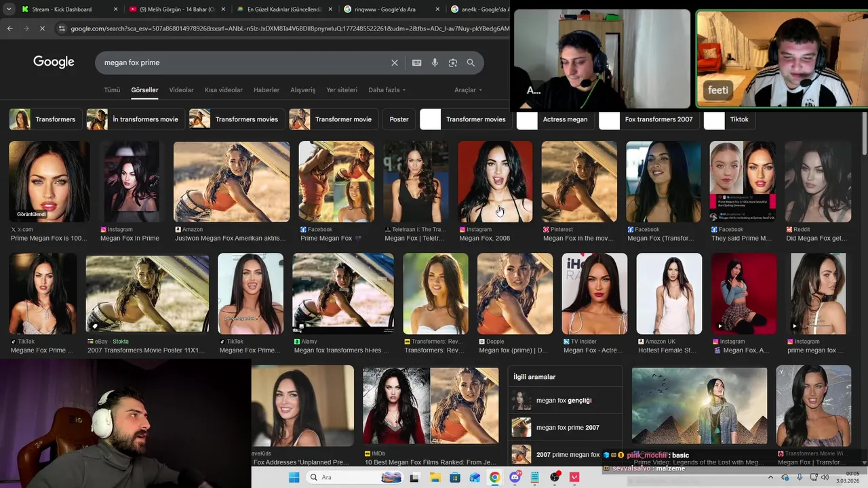Open Outlook from the taskbar

coord(475,477)
